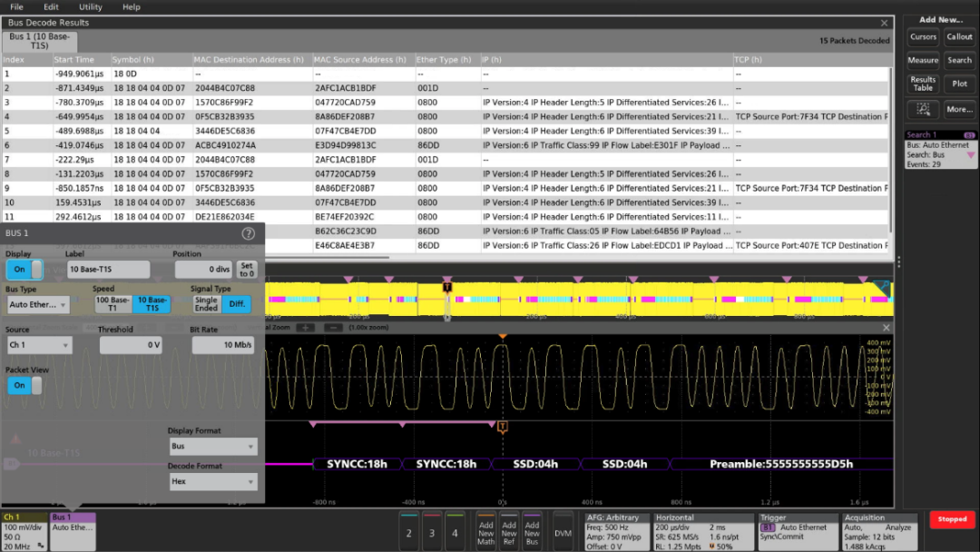Open the Utility menu
Image resolution: width=980 pixels, height=552 pixels.
click(x=91, y=6)
